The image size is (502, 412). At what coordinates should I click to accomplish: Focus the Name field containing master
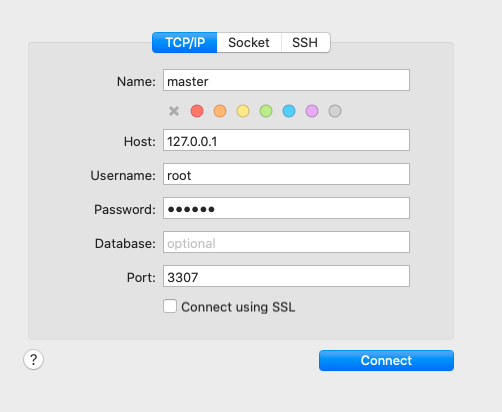pyautogui.click(x=286, y=80)
